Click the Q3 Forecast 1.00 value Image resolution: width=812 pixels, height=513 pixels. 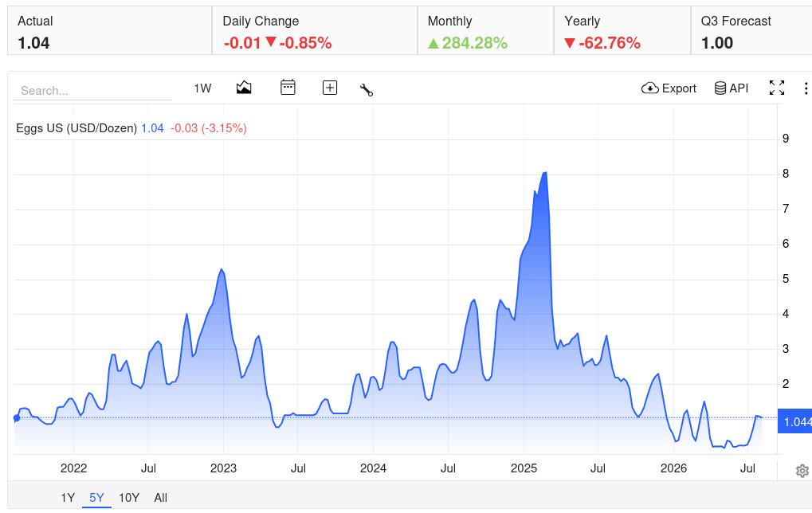(x=717, y=43)
